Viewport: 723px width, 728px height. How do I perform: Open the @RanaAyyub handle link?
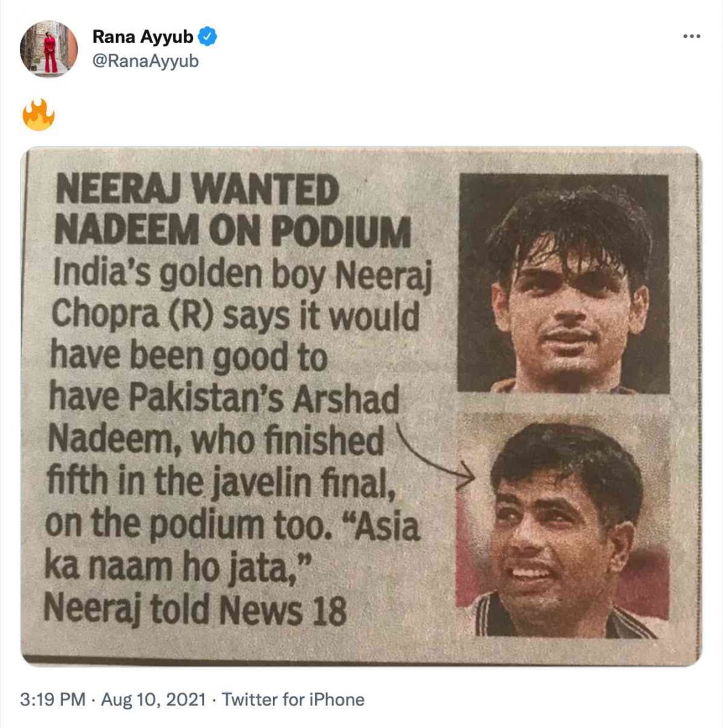[145, 61]
